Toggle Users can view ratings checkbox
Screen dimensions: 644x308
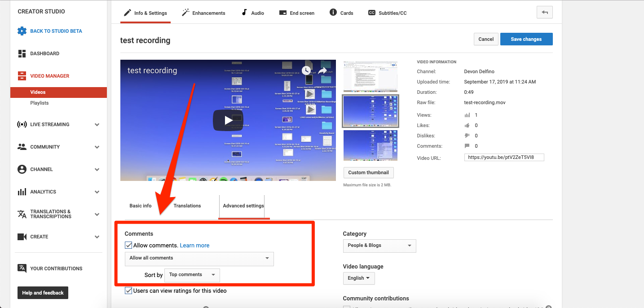[128, 290]
